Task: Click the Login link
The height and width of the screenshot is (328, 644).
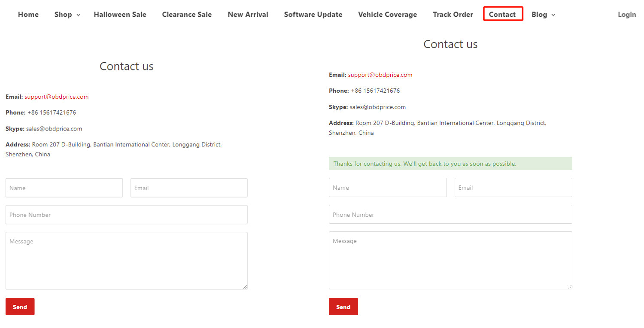Action: tap(626, 15)
